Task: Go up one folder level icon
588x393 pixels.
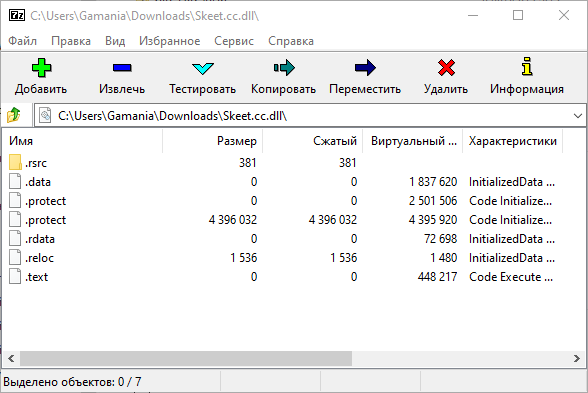Action: pyautogui.click(x=14, y=115)
